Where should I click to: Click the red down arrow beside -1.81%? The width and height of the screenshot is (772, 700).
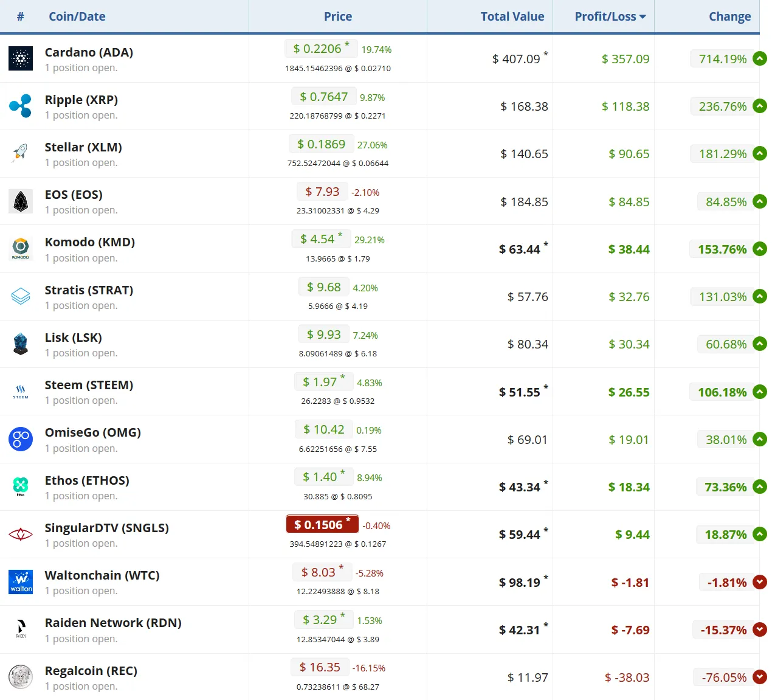coord(760,582)
